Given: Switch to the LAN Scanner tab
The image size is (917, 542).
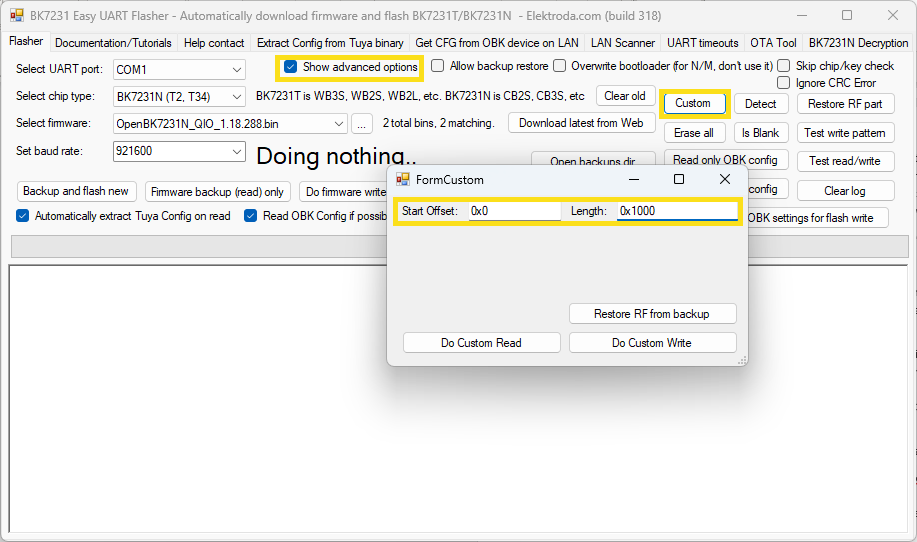Looking at the screenshot, I should [623, 43].
